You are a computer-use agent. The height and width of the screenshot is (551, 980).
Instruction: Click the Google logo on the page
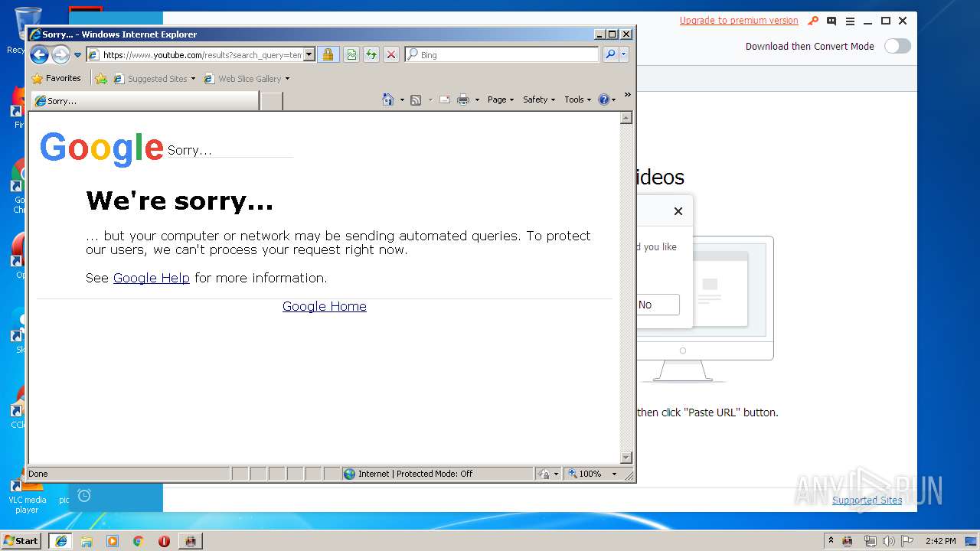tap(102, 148)
